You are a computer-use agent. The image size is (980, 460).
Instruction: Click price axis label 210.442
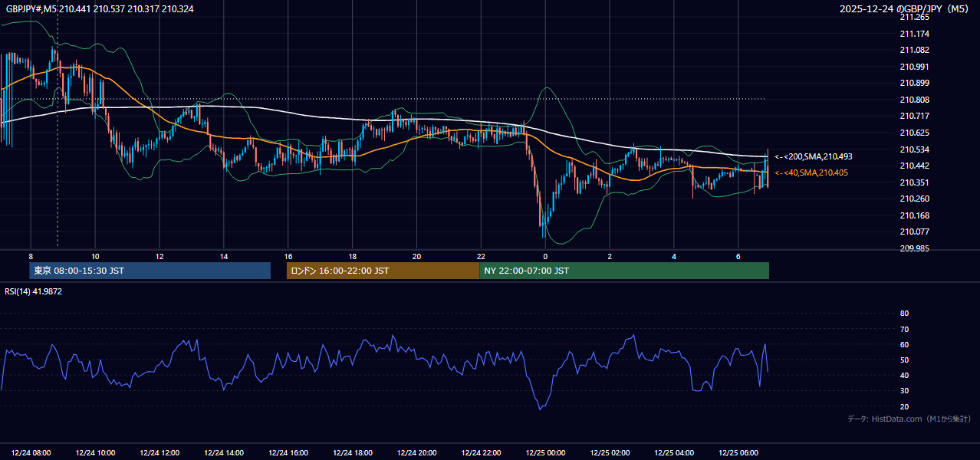(914, 166)
